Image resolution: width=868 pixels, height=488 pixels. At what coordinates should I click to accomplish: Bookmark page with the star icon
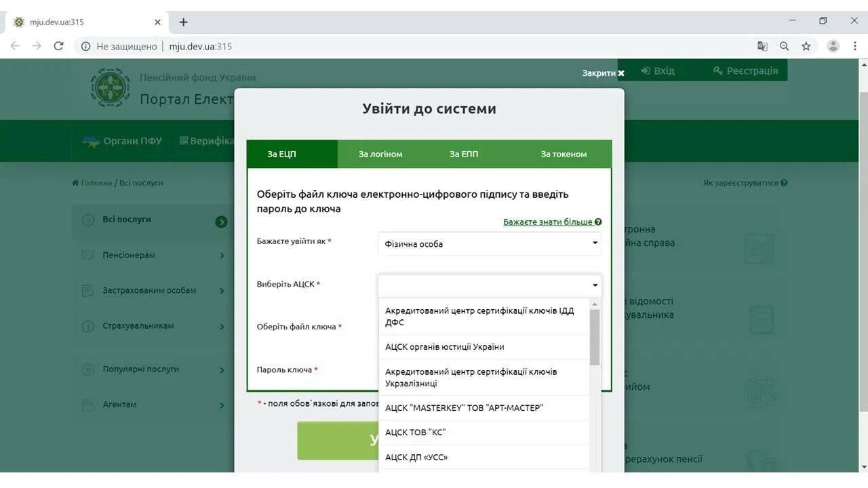pyautogui.click(x=806, y=46)
